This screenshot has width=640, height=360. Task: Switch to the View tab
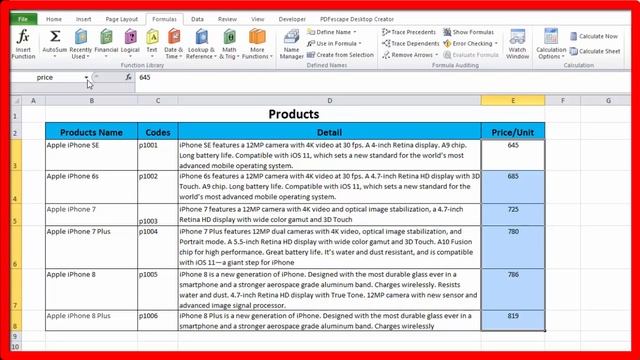click(258, 19)
